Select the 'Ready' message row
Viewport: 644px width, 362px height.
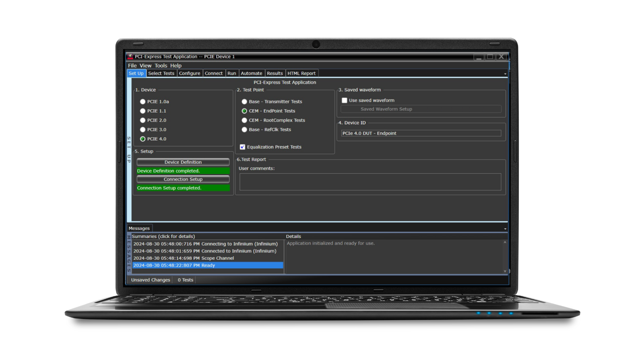208,265
